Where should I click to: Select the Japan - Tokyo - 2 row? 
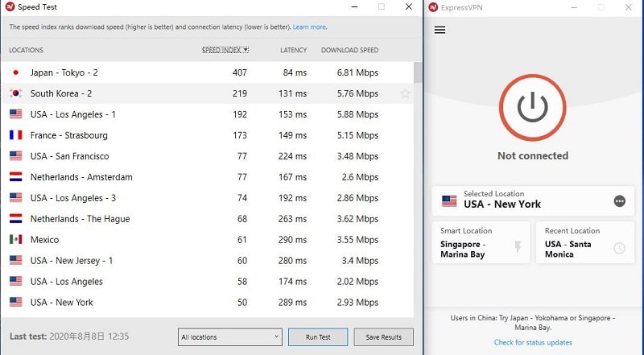point(207,72)
